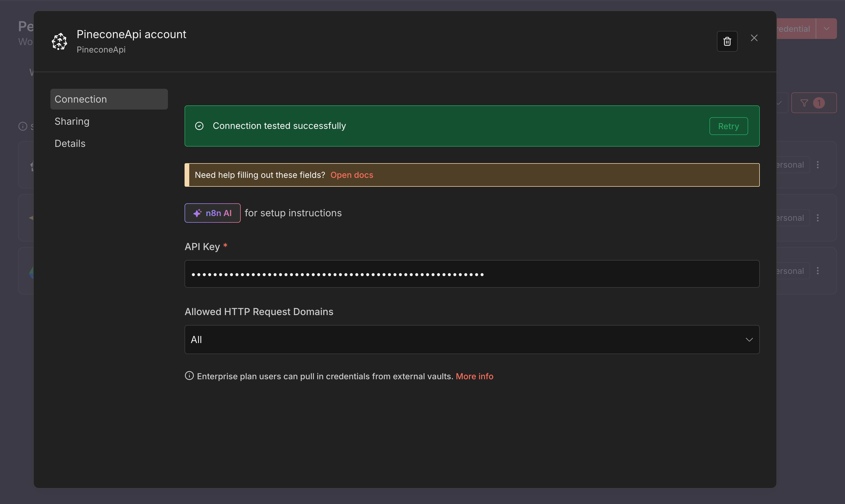Select the Connection tab
Viewport: 845px width, 504px height.
(x=81, y=99)
